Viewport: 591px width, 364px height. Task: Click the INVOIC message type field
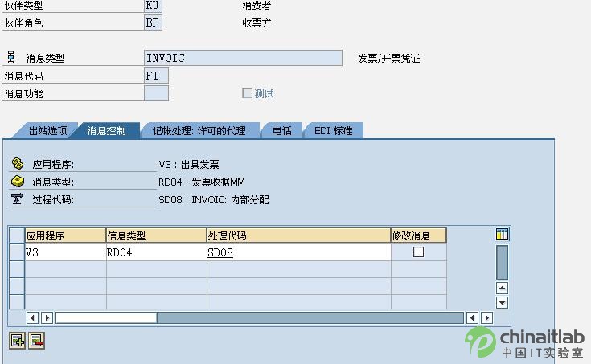pyautogui.click(x=243, y=58)
